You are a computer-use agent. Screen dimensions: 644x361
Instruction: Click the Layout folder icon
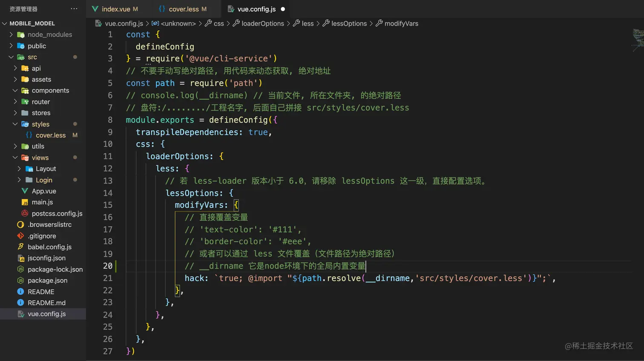tap(29, 169)
